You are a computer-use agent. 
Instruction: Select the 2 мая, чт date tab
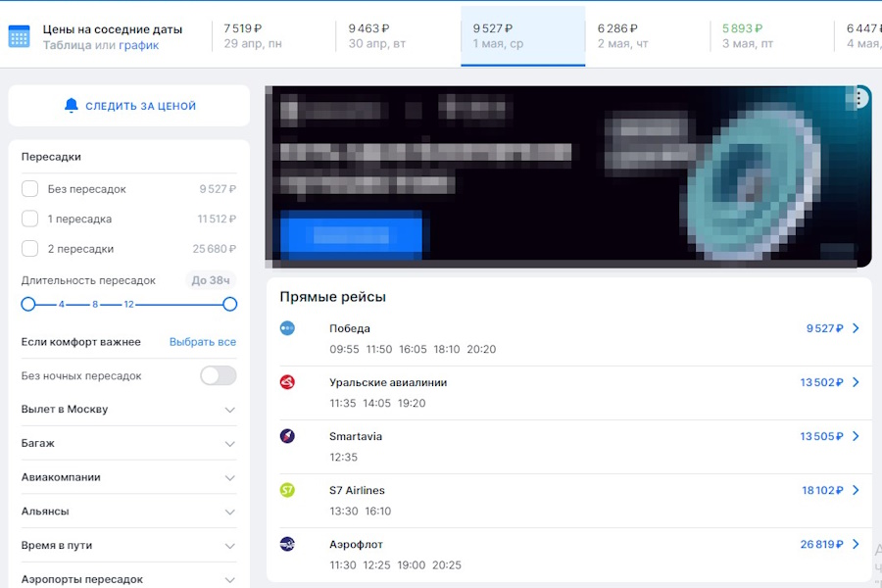pyautogui.click(x=647, y=36)
